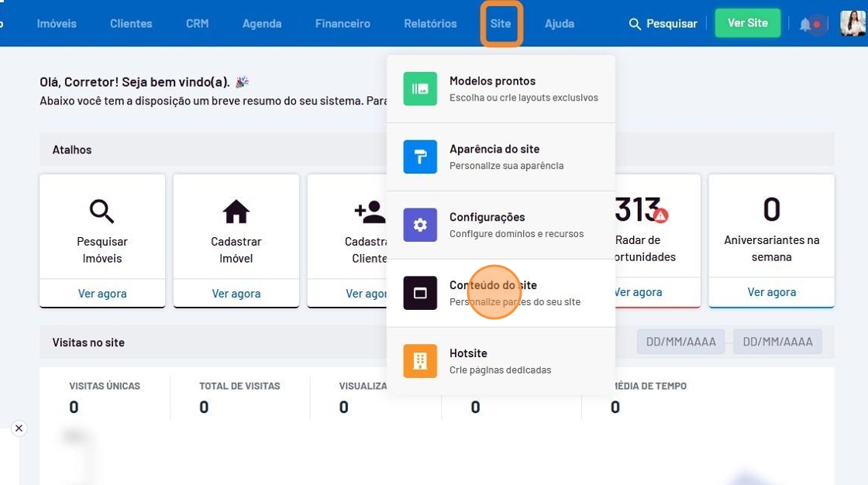
Task: Click the Pesquisar search in top bar
Action: (x=663, y=24)
